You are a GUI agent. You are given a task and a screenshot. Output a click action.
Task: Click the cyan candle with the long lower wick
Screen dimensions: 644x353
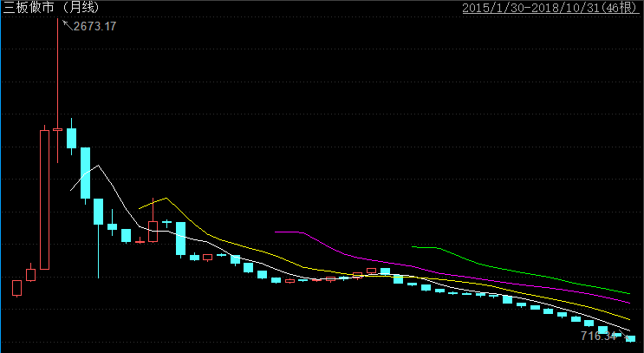(x=98, y=211)
